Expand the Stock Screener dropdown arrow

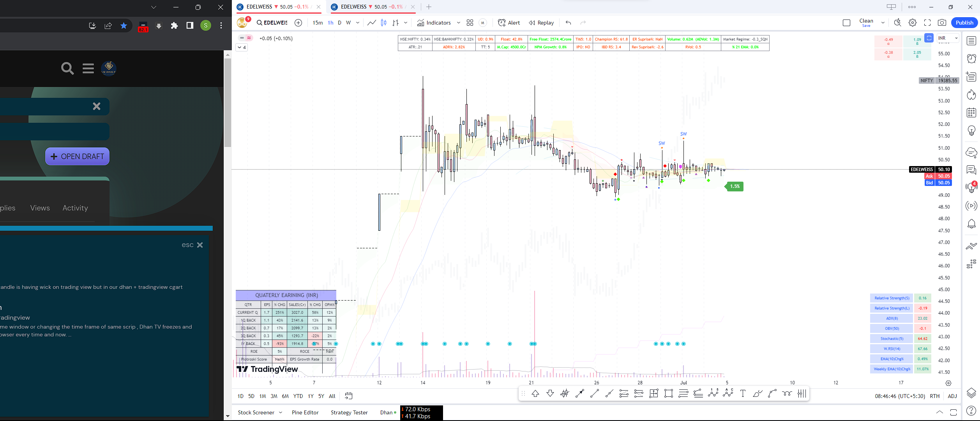pos(281,412)
